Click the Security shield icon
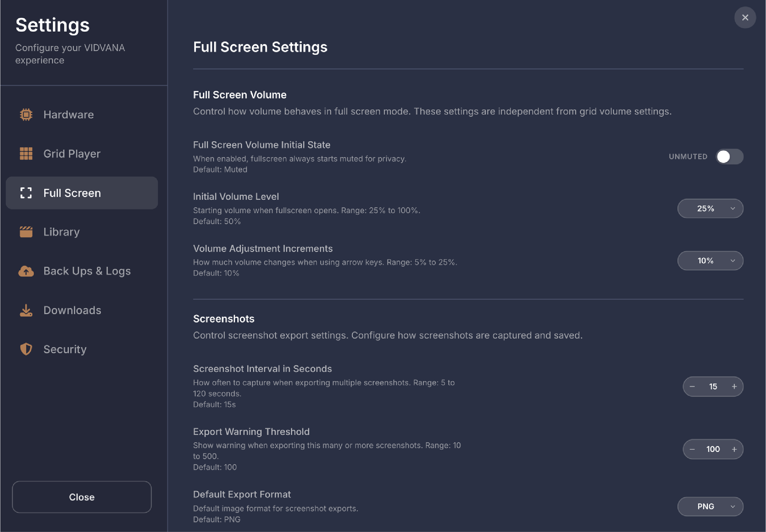This screenshot has width=766, height=532. pos(26,349)
